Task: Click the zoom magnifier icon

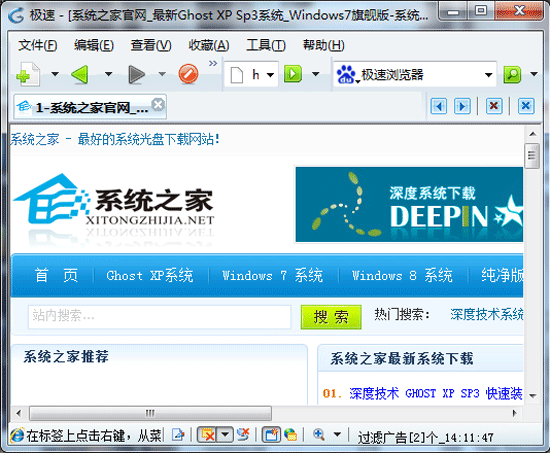Action: tap(319, 434)
